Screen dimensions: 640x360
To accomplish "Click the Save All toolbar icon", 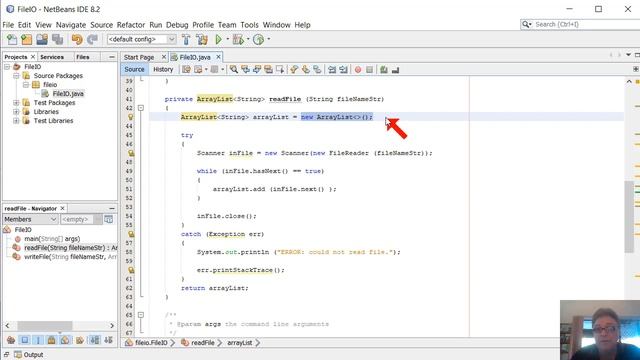I will point(58,39).
